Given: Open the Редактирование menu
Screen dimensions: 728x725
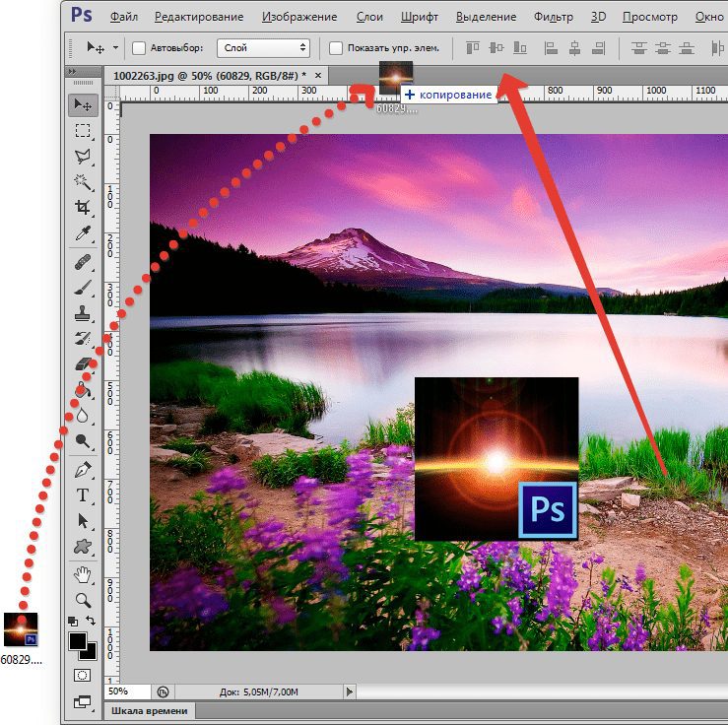Looking at the screenshot, I should tap(199, 17).
